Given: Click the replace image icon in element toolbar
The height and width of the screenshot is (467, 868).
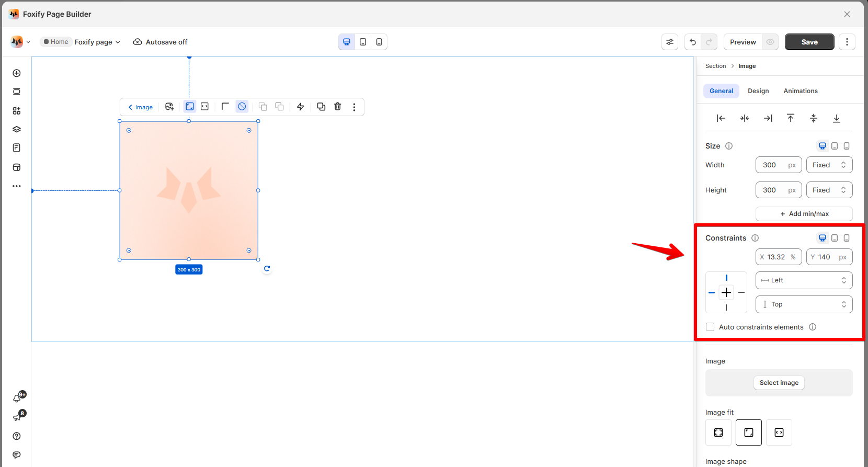Looking at the screenshot, I should click(169, 107).
